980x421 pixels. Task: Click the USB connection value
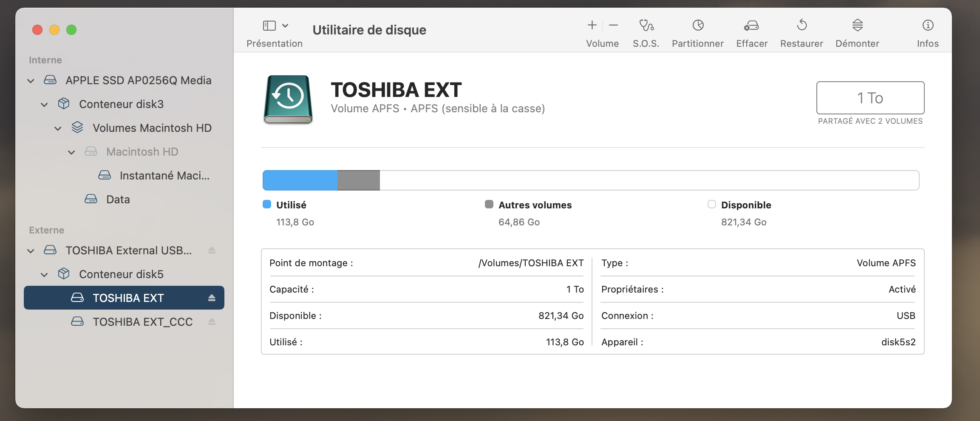[906, 316]
